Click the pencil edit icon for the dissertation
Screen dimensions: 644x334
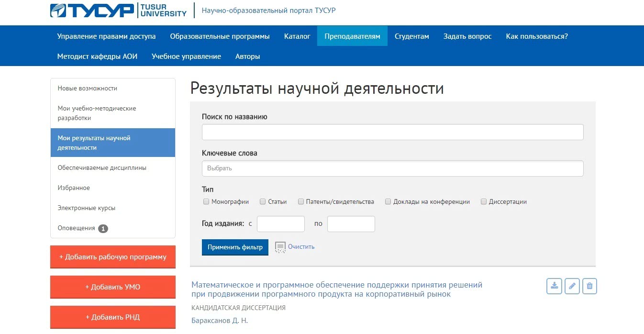pyautogui.click(x=572, y=286)
